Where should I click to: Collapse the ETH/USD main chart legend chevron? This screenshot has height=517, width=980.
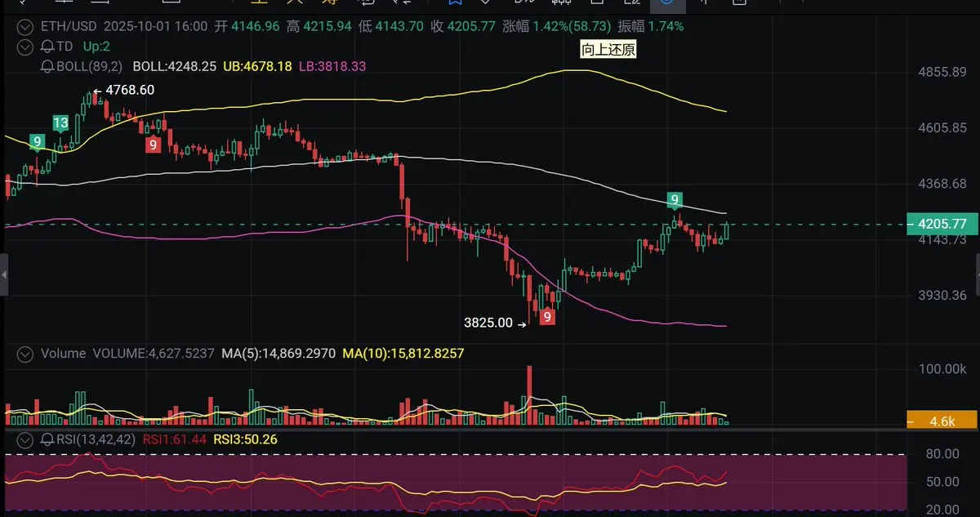pos(25,26)
